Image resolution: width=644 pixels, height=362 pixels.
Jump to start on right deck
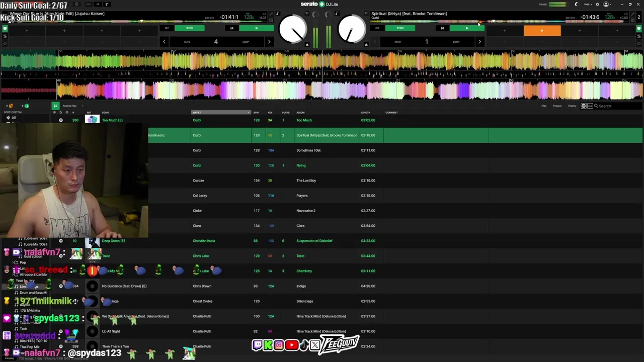442,28
